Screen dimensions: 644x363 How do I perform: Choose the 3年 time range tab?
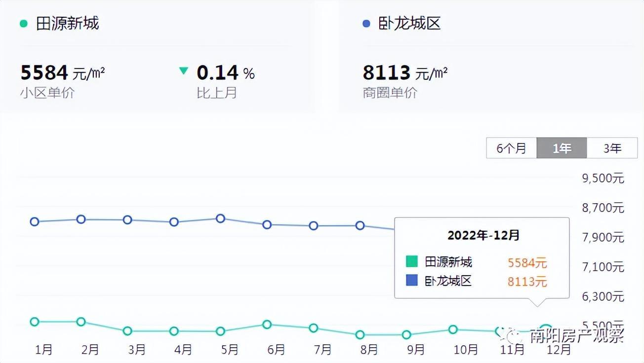click(x=612, y=148)
